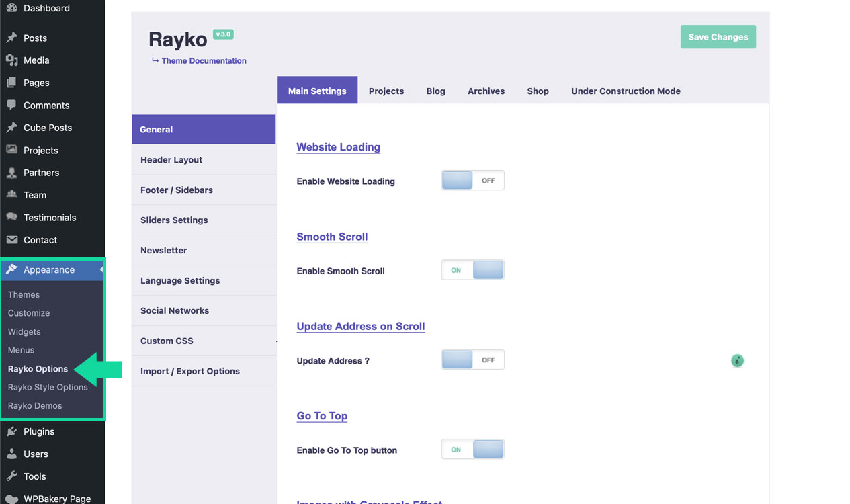The height and width of the screenshot is (504, 850).
Task: Click the Contact envelope icon
Action: click(x=11, y=240)
